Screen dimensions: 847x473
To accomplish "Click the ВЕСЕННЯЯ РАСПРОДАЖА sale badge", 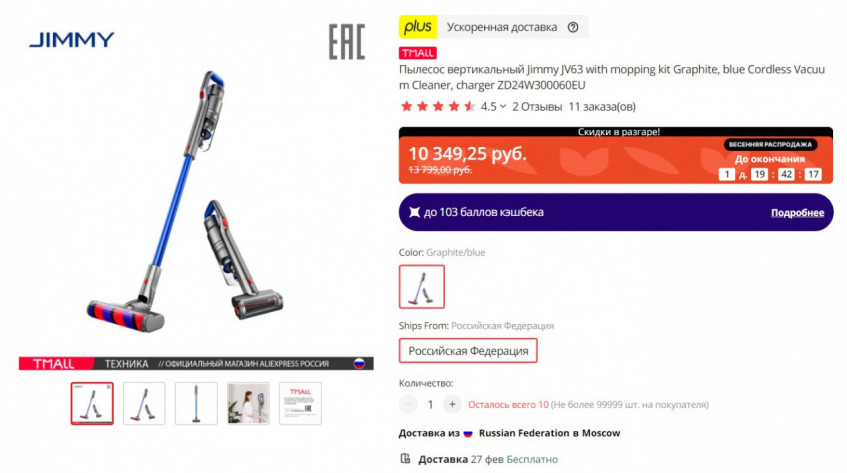I will 770,145.
